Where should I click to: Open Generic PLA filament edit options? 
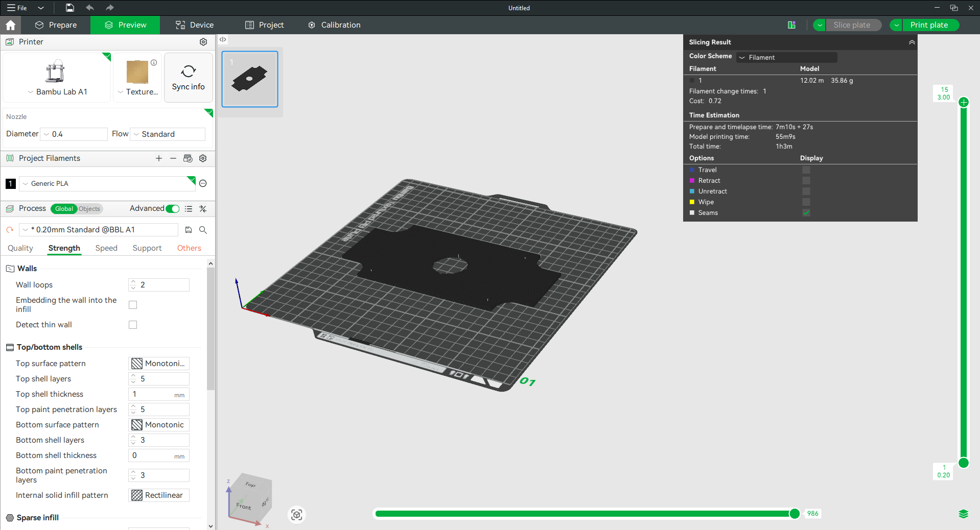(203, 184)
